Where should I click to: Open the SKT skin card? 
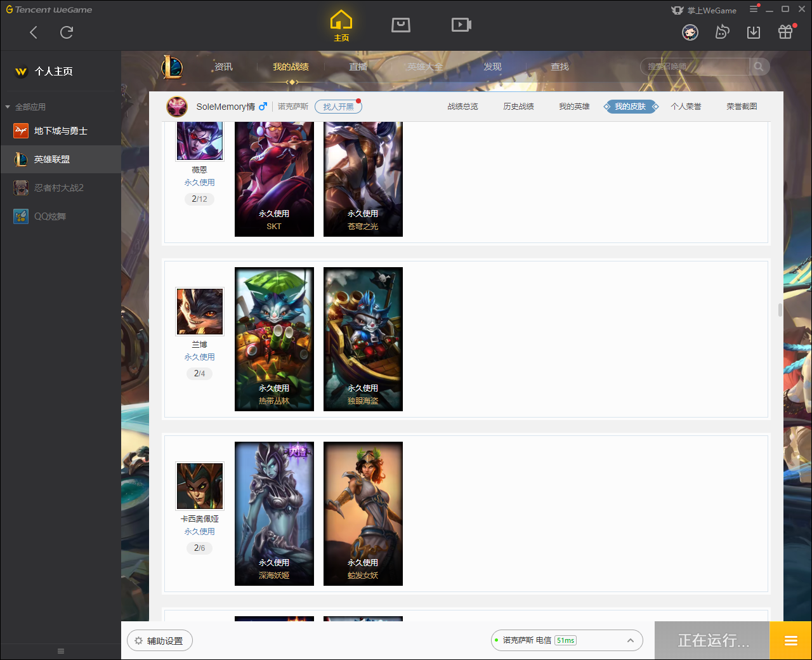point(274,179)
